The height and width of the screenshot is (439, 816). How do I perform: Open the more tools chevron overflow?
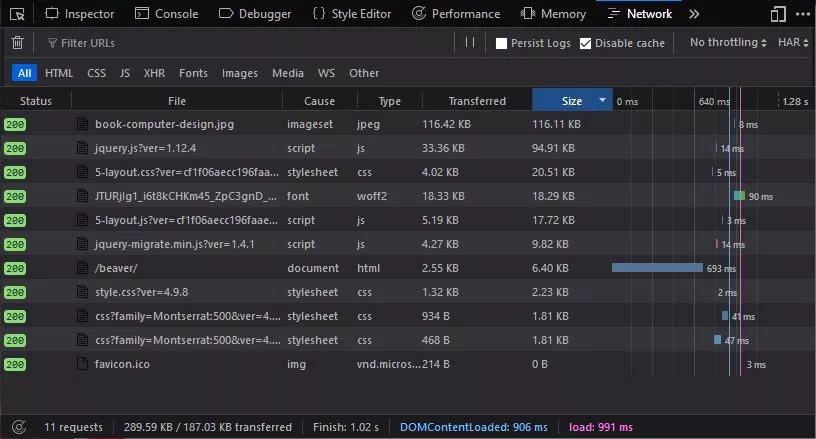[695, 14]
